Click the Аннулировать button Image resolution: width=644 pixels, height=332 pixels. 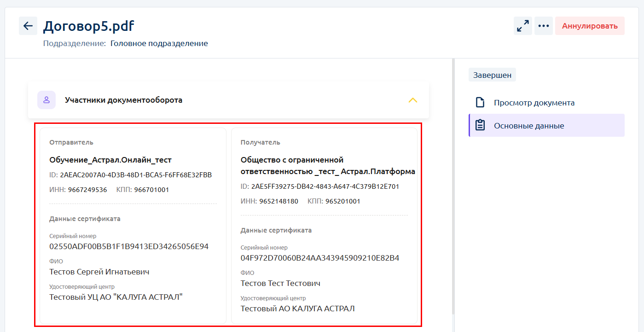pos(590,26)
